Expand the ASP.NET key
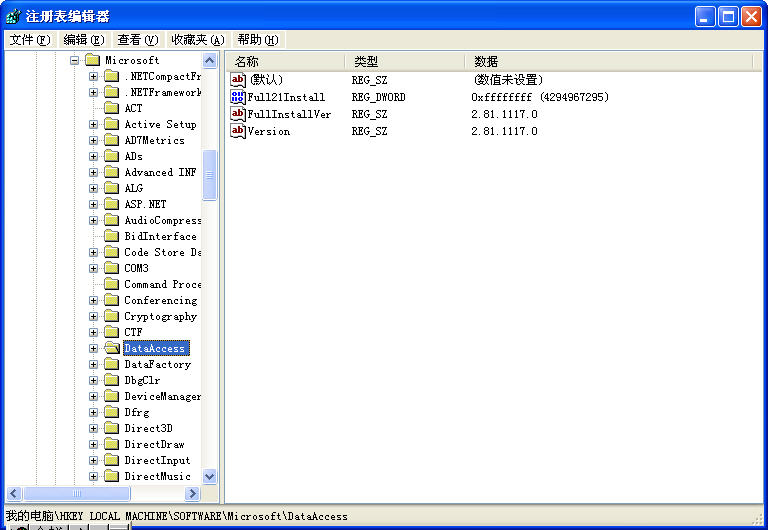Image resolution: width=768 pixels, height=530 pixels. (x=93, y=204)
